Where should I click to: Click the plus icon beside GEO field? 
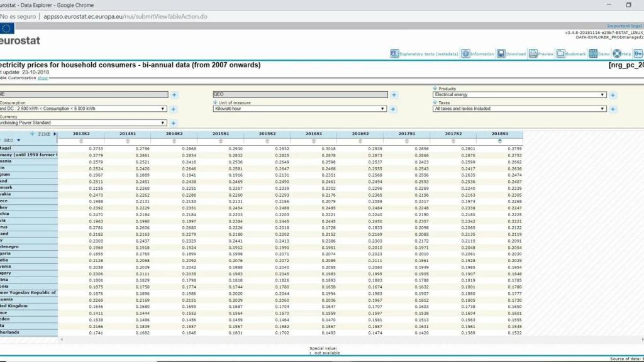(x=394, y=95)
